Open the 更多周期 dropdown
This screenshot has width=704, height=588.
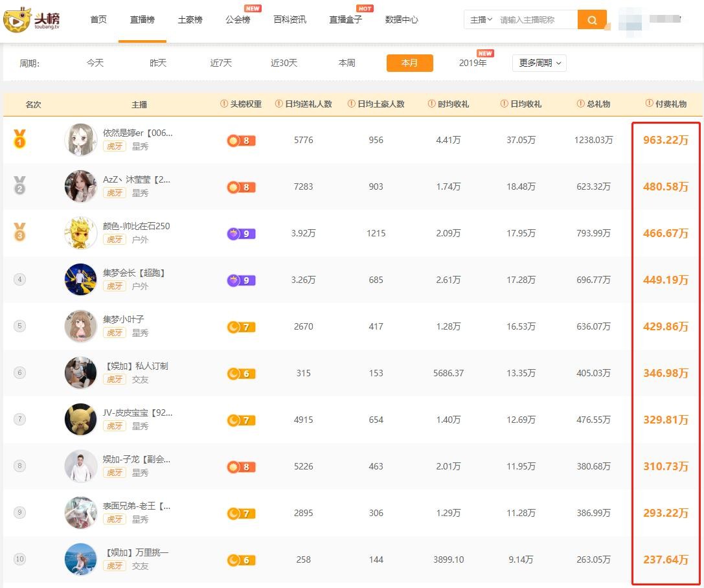(x=539, y=63)
